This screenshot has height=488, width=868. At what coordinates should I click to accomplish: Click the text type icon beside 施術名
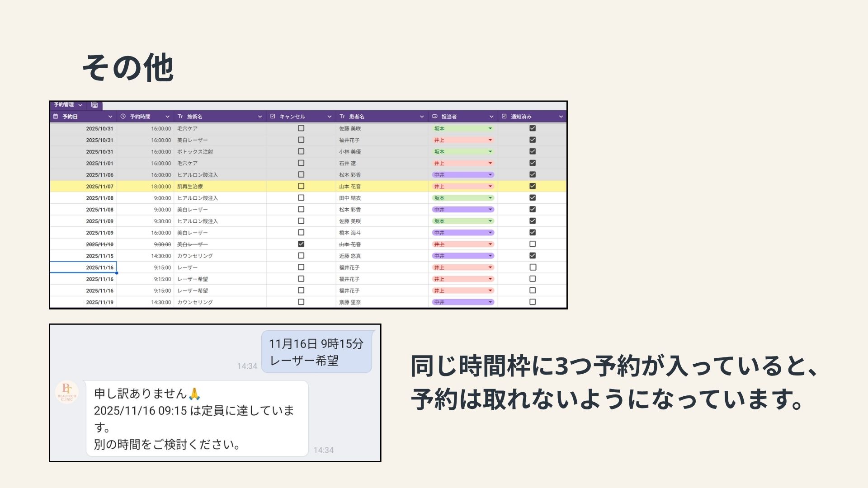pyautogui.click(x=180, y=117)
